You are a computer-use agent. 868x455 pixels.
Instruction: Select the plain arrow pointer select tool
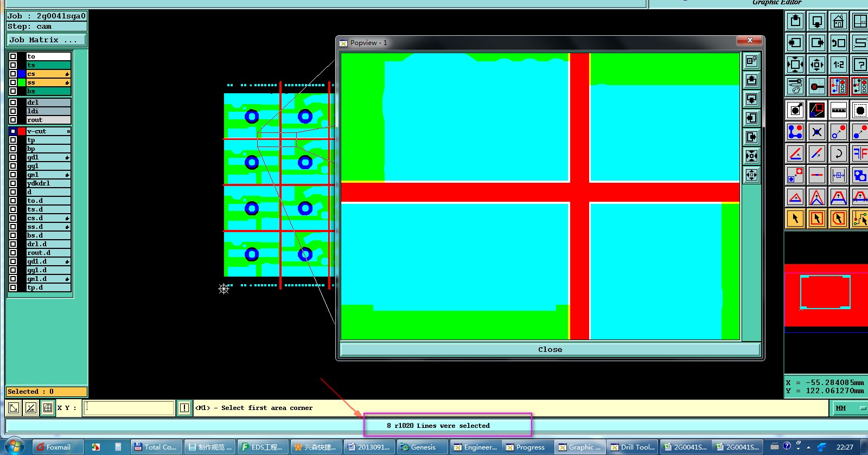click(795, 219)
